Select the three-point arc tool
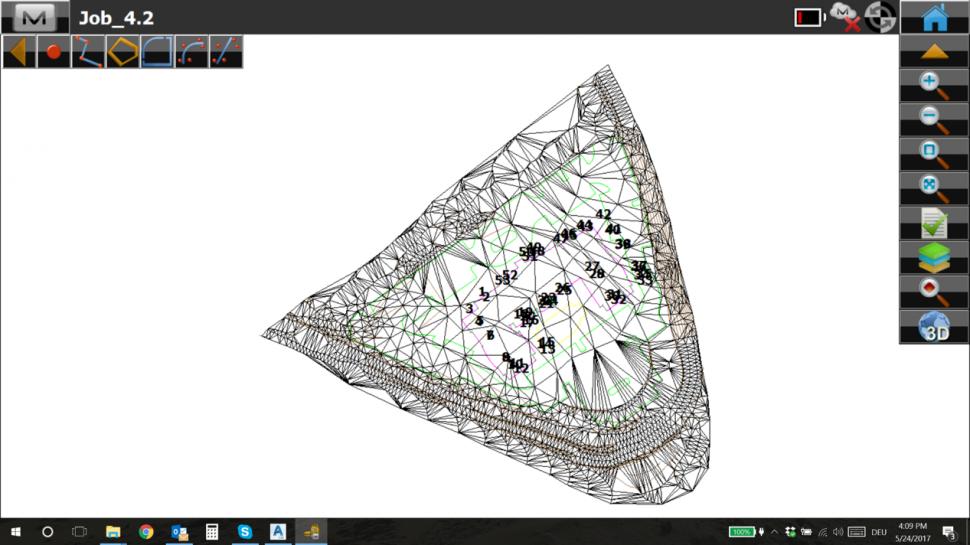 coord(192,52)
